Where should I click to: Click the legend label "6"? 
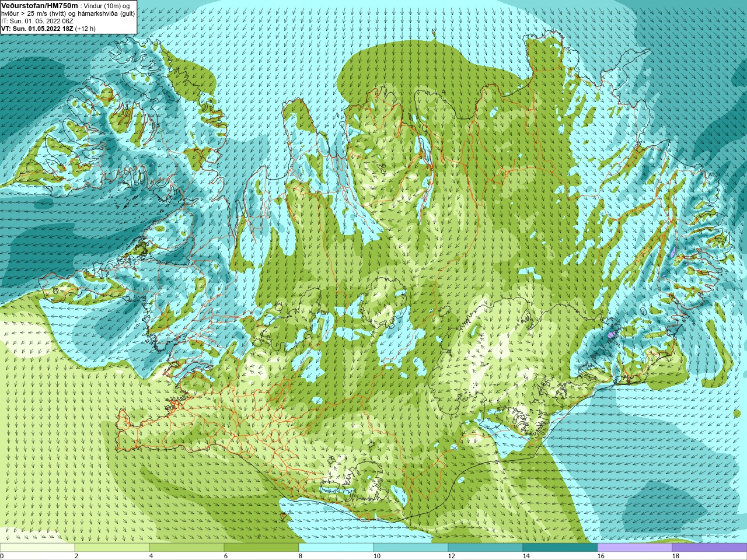[226, 556]
